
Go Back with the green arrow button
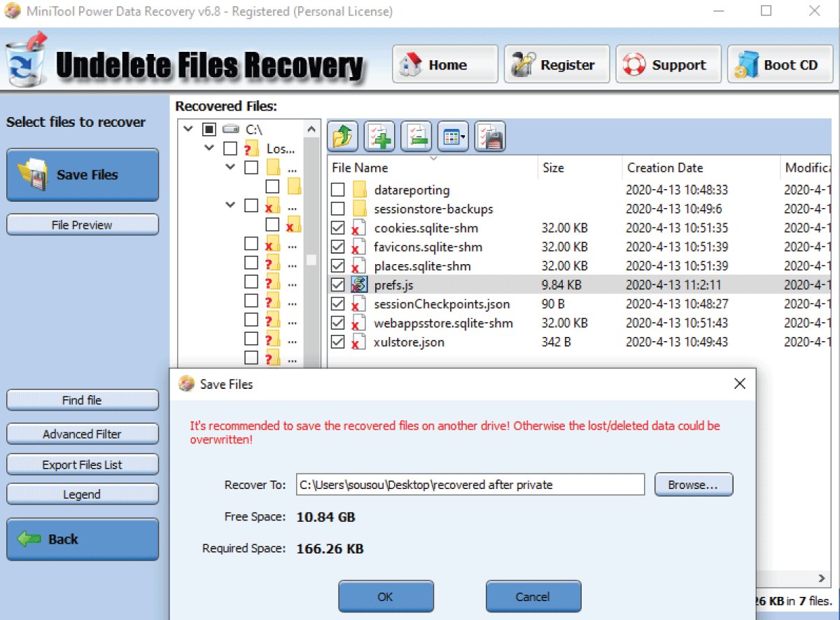[x=83, y=539]
